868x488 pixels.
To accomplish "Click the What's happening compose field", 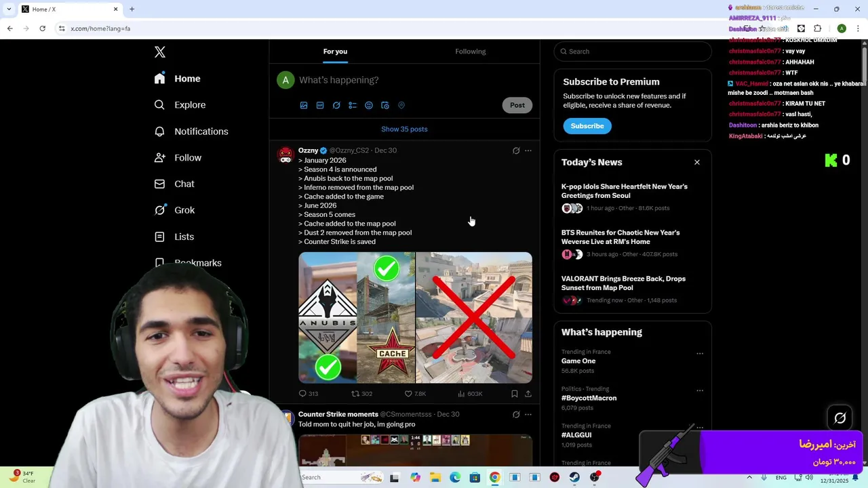I will (414, 80).
